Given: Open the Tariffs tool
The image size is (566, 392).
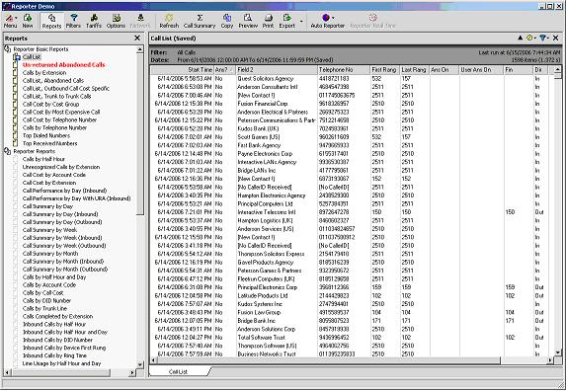Looking at the screenshot, I should point(94,21).
